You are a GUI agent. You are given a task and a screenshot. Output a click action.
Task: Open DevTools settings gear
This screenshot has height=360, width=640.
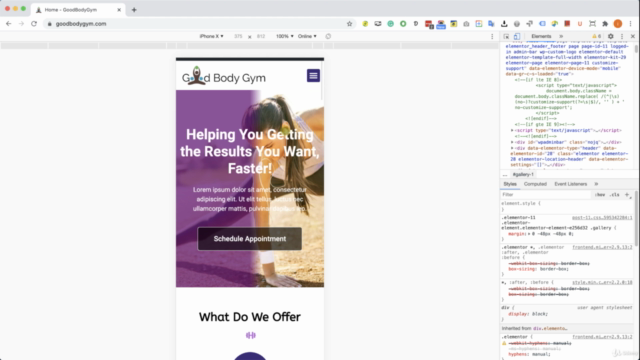(611, 36)
